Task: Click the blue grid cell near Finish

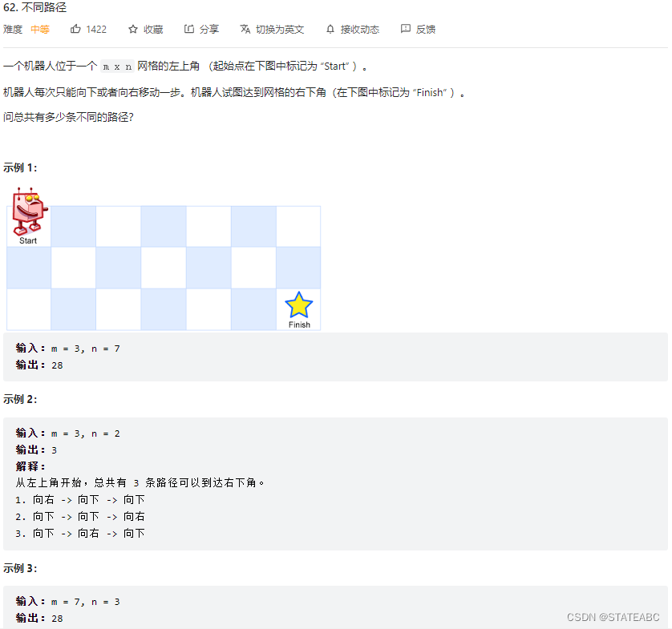Action: click(x=253, y=309)
